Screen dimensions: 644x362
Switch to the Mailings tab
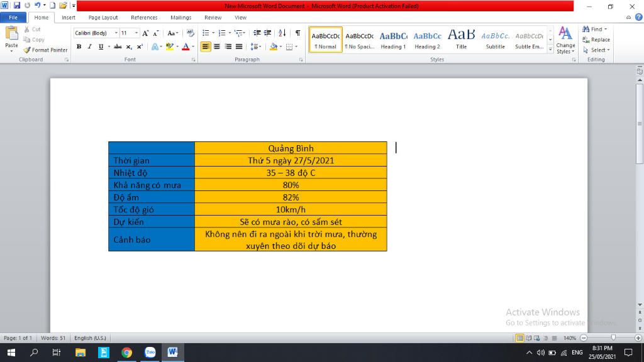tap(180, 17)
